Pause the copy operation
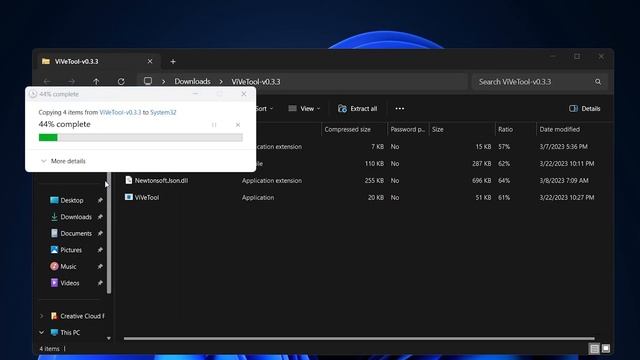This screenshot has width=640, height=360. click(214, 125)
